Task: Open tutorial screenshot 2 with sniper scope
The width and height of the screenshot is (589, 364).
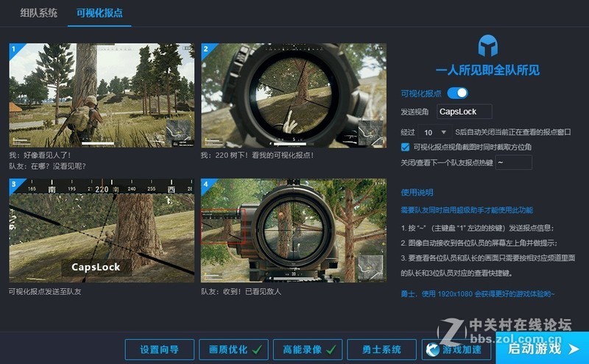Action: [x=294, y=96]
